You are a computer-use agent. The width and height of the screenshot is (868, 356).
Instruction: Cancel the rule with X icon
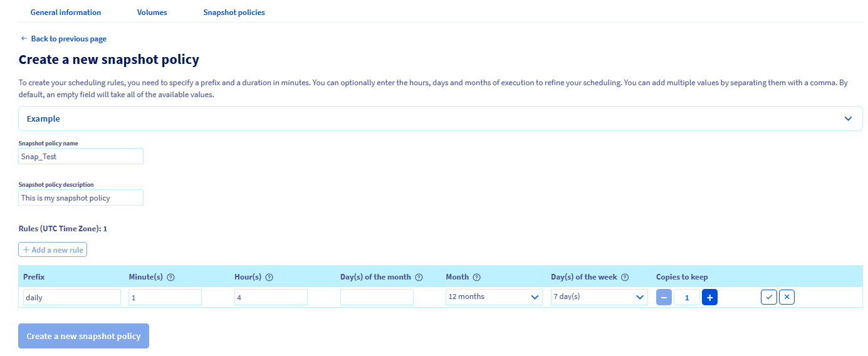pyautogui.click(x=787, y=297)
